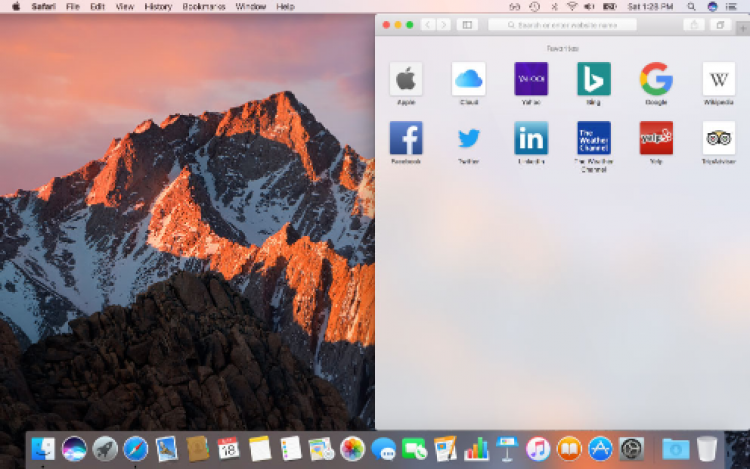The width and height of the screenshot is (750, 469).
Task: Open the File menu
Action: point(73,7)
